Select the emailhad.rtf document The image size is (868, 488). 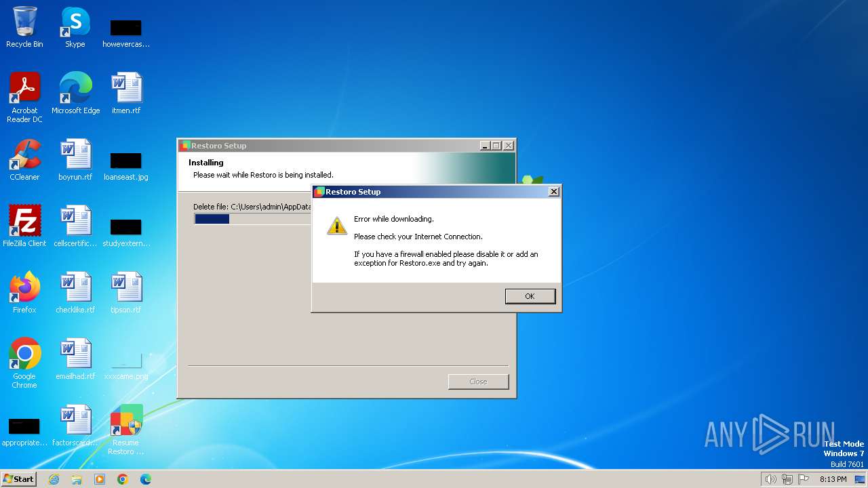click(75, 359)
